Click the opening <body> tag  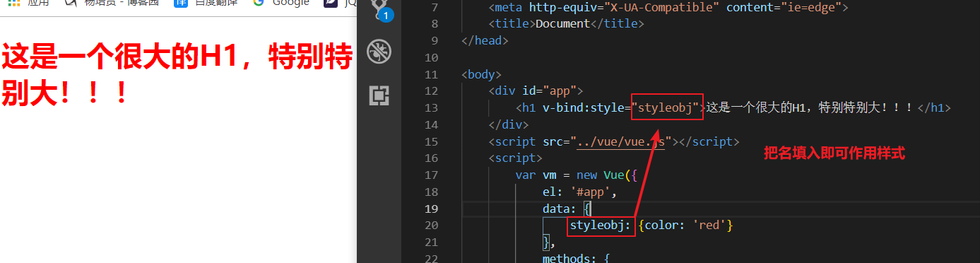click(481, 74)
